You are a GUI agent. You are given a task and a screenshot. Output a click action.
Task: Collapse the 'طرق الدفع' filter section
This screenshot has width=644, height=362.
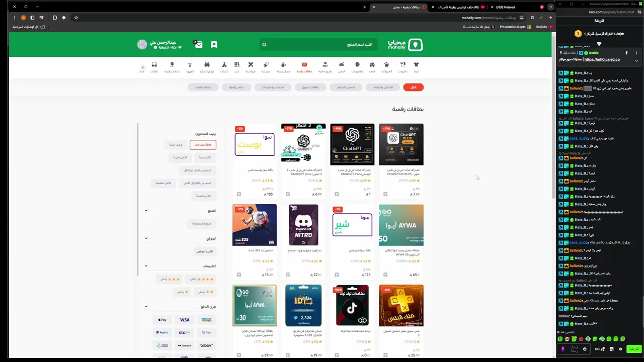(146, 306)
